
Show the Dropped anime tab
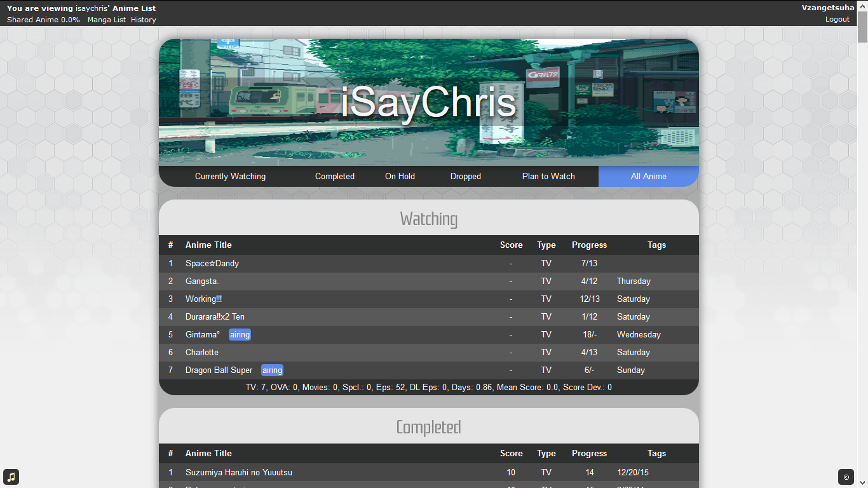pos(465,177)
